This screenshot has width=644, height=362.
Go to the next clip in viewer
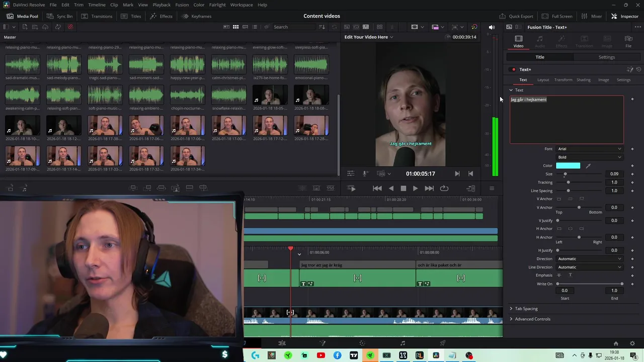[457, 173]
